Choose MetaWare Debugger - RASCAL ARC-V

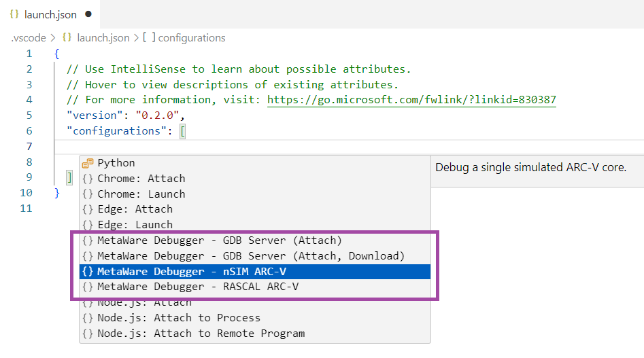254,287
